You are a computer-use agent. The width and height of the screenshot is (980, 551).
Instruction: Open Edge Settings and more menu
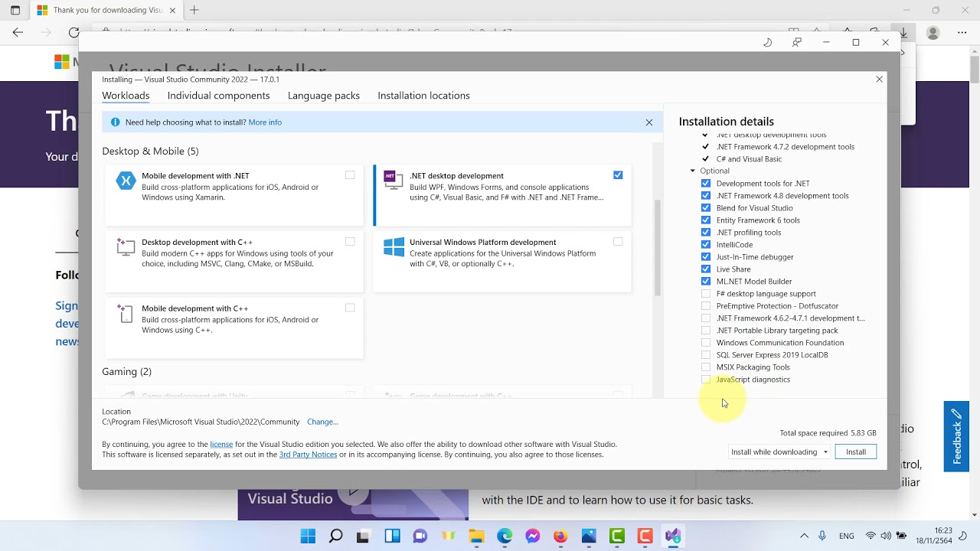point(962,32)
